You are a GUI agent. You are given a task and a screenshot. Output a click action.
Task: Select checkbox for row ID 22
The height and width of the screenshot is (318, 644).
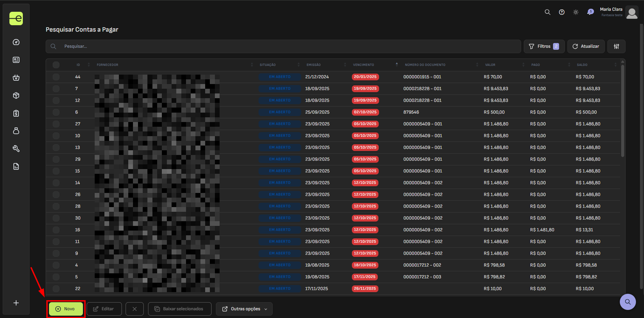tap(56, 289)
